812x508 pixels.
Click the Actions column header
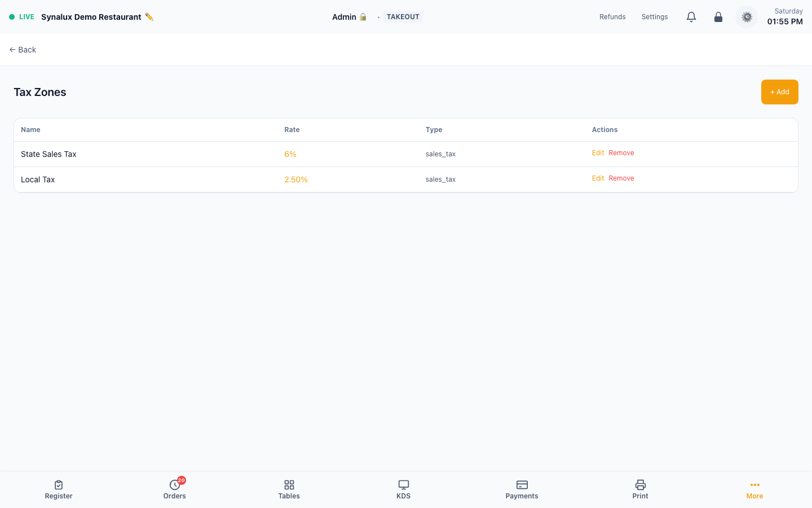coord(605,130)
